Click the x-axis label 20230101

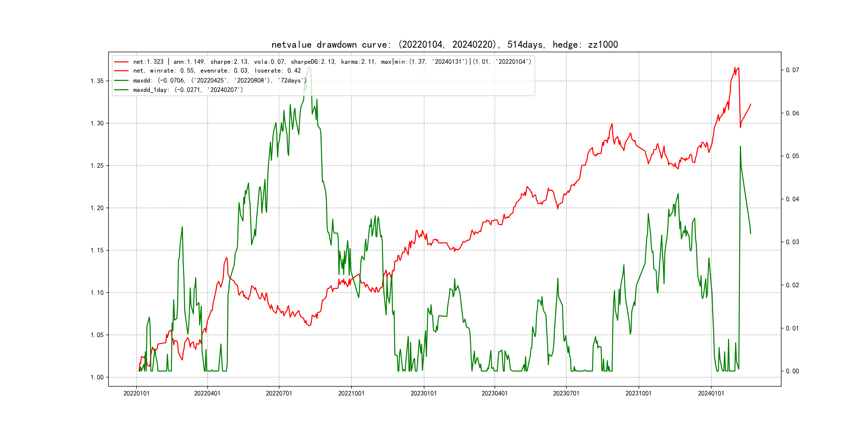(424, 393)
